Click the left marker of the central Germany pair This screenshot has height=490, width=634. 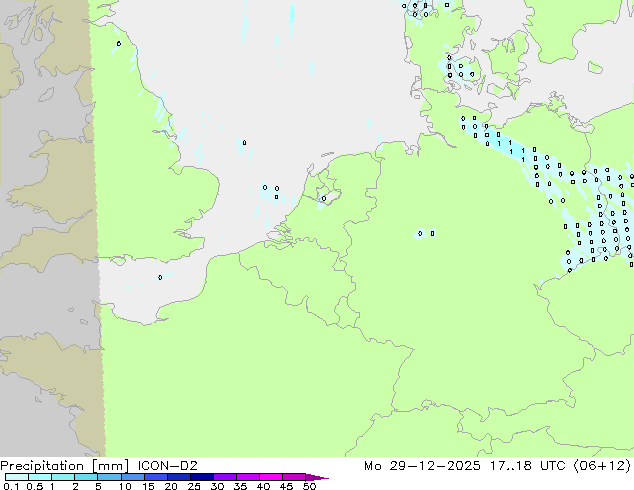point(420,234)
